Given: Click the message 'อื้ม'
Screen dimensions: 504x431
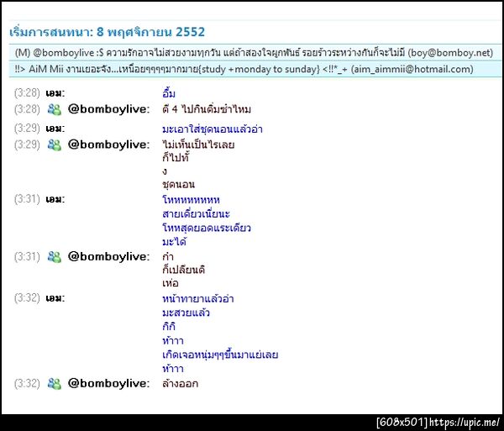Looking at the screenshot, I should tap(169, 93).
